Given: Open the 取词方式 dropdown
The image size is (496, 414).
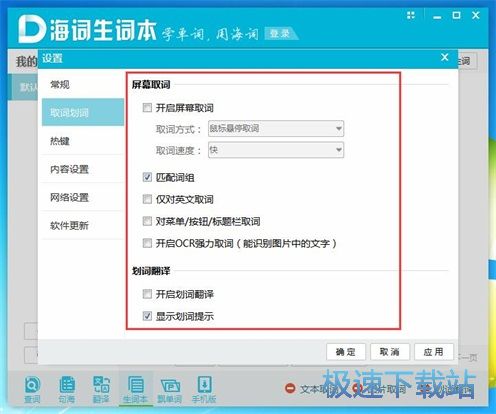Looking at the screenshot, I should coord(276,129).
